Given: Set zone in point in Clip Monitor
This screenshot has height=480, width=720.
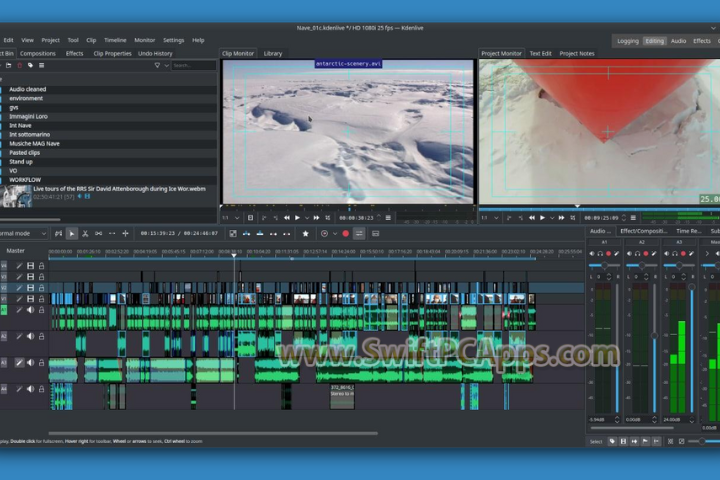Looking at the screenshot, I should pyautogui.click(x=264, y=218).
